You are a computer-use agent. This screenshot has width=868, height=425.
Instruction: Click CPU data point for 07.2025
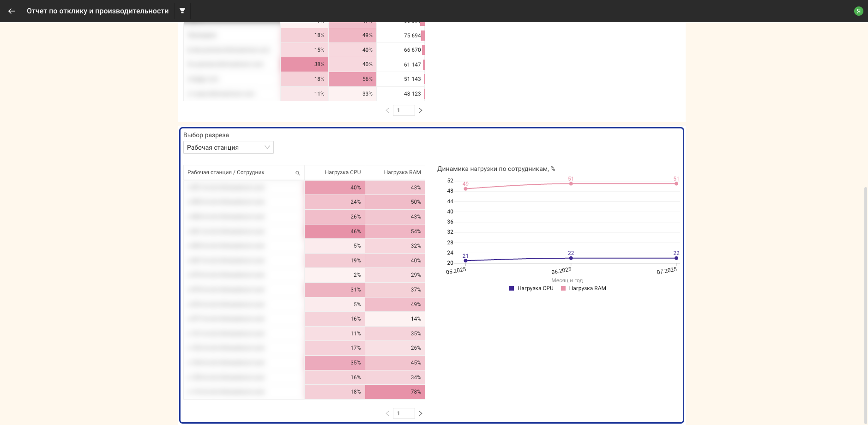coord(676,258)
